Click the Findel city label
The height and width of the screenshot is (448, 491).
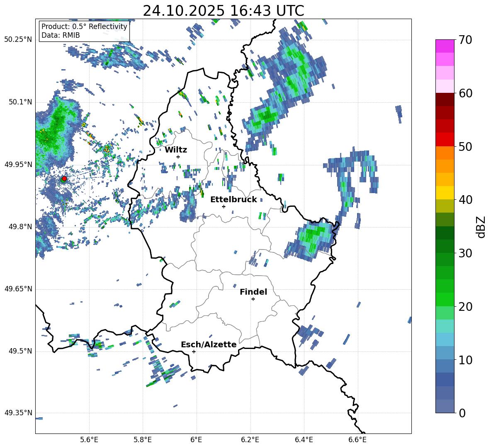coord(253,292)
